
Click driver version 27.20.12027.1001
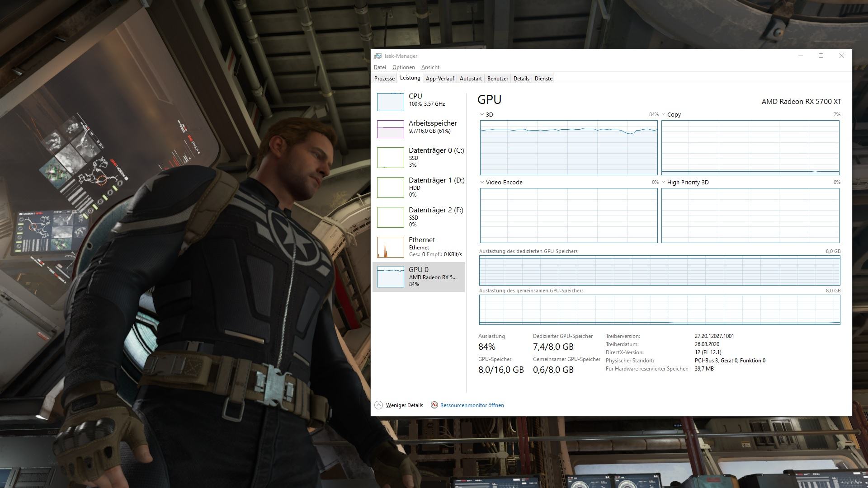point(714,336)
